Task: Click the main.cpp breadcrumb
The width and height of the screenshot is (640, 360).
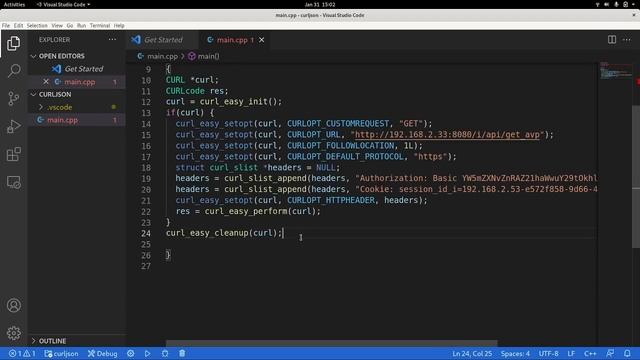Action: click(158, 56)
